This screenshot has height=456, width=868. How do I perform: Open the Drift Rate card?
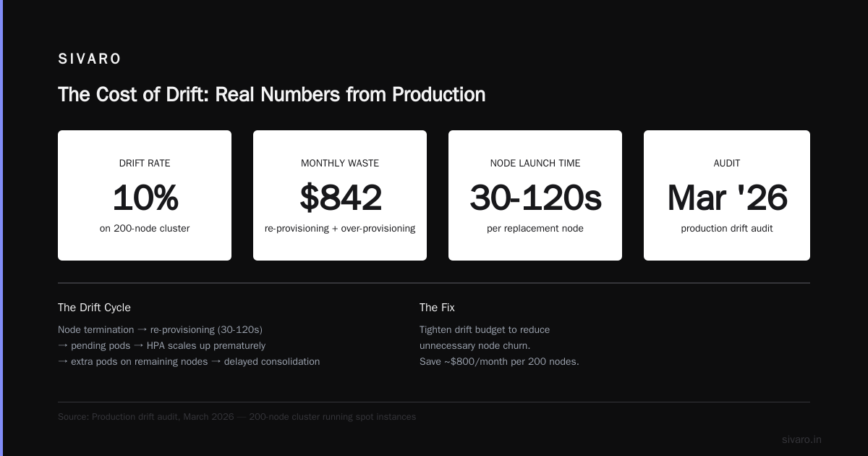click(145, 195)
